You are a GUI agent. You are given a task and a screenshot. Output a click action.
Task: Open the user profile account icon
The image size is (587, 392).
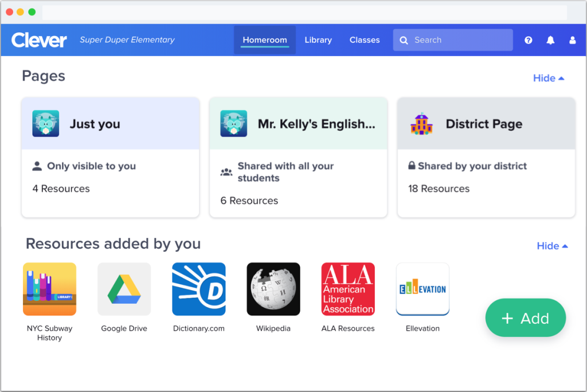pos(572,40)
